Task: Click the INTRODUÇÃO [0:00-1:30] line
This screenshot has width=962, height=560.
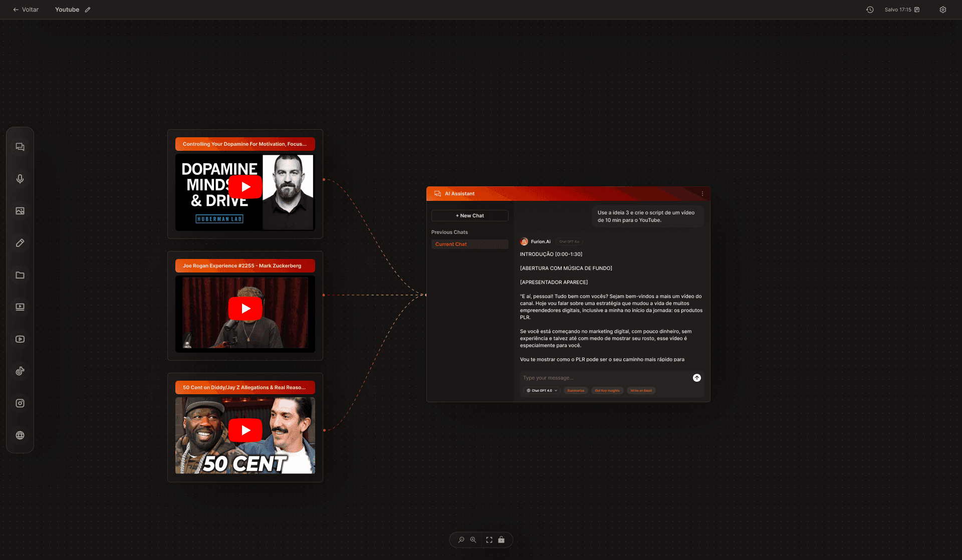Action: pyautogui.click(x=551, y=254)
